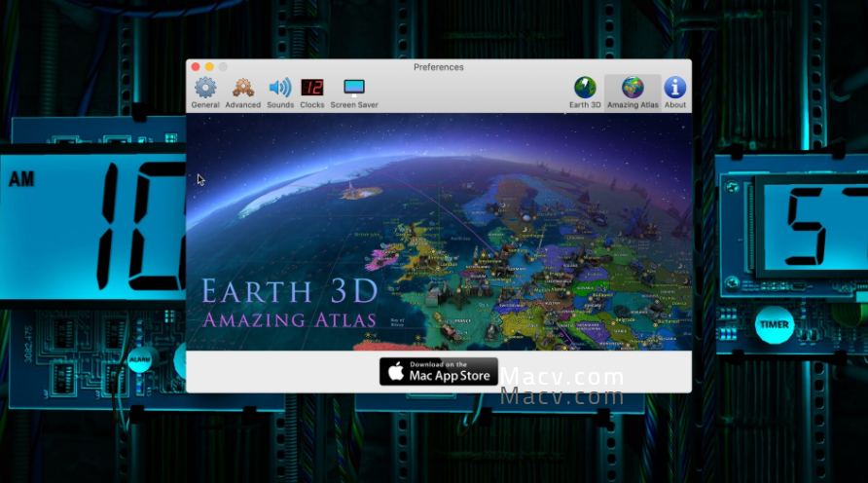The width and height of the screenshot is (868, 483).
Task: Click the TIMER button on clock
Action: click(x=774, y=324)
